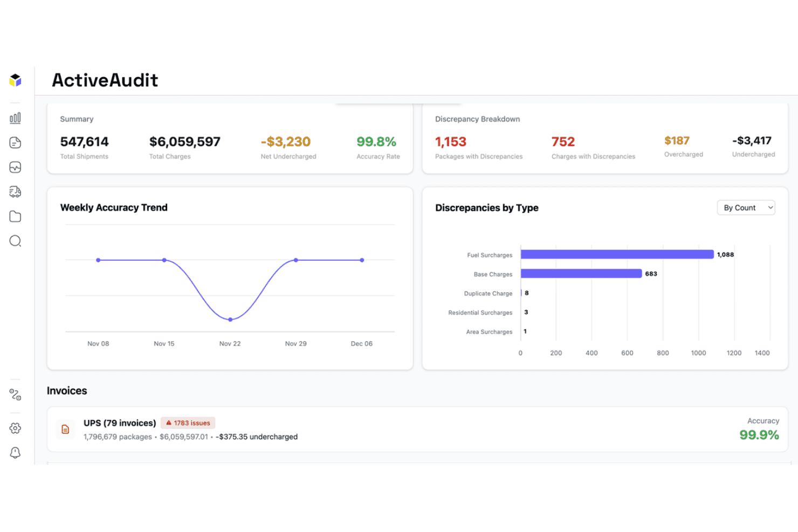Screen dimensions: 798x532
Task: Click the 99.9% UPS accuracy value
Action: [759, 435]
